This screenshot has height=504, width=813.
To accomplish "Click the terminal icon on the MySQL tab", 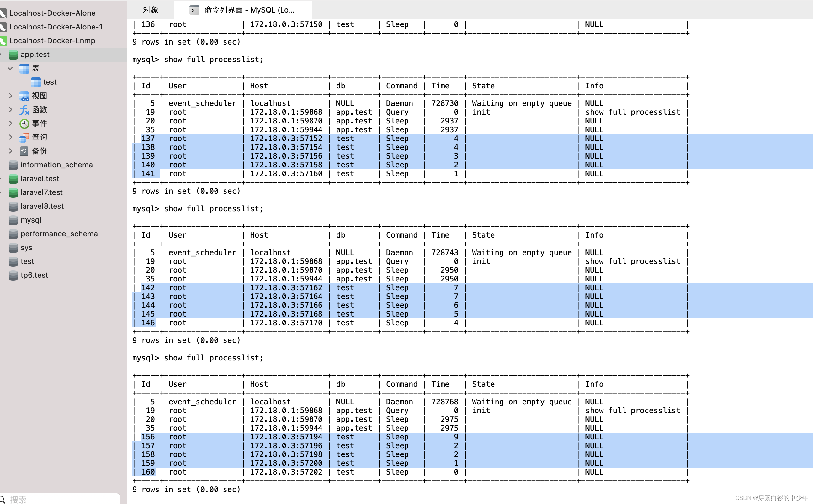I will pos(194,10).
